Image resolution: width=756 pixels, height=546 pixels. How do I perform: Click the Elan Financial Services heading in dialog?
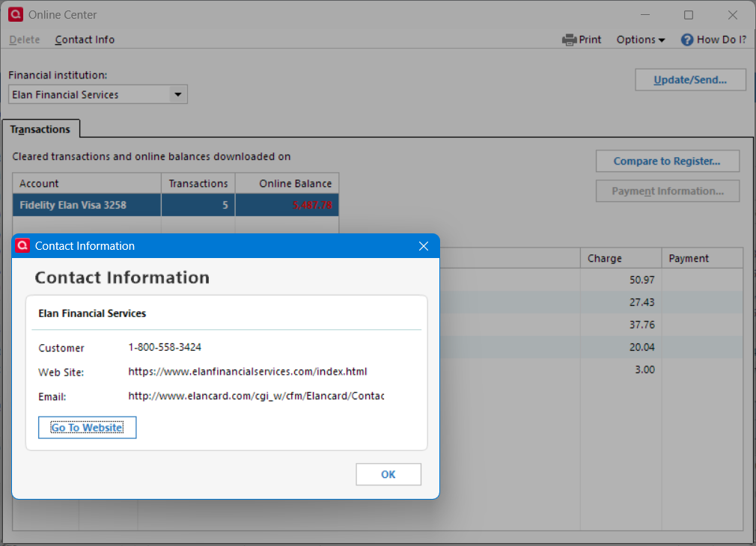(92, 313)
